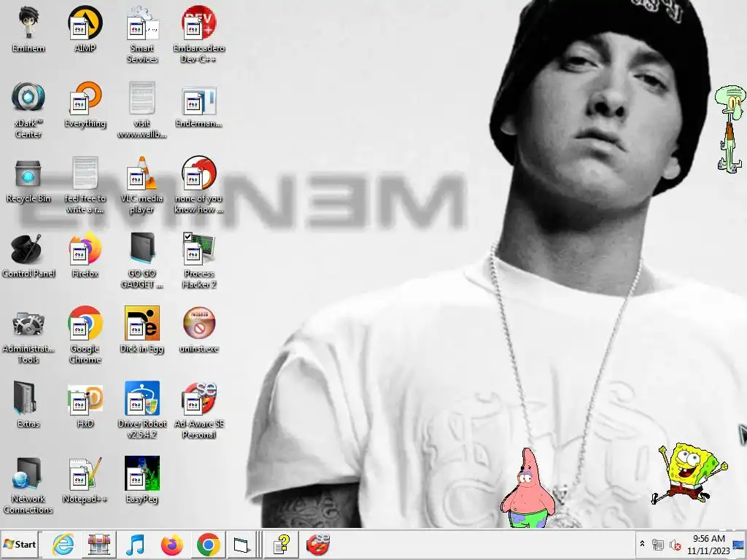Click the muted volume tray icon
This screenshot has height=560, width=747.
click(x=675, y=544)
